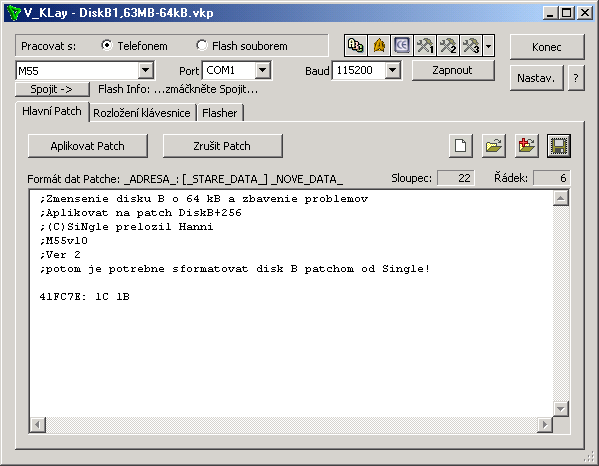
Task: Open tools preset 2 icon
Action: (448, 46)
